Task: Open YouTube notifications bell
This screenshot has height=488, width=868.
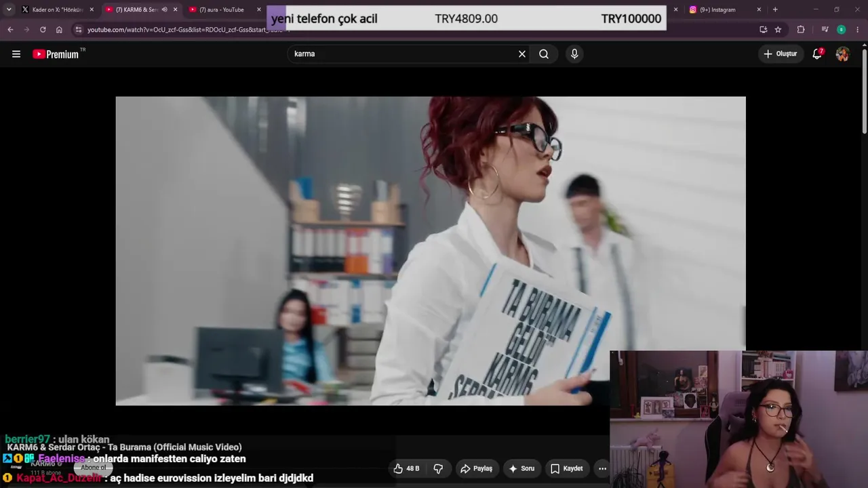Action: point(817,54)
